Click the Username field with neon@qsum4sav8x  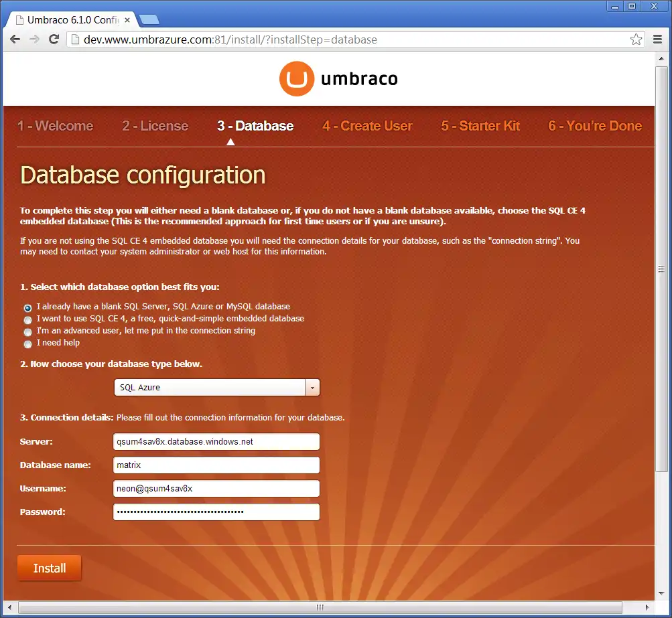point(216,489)
